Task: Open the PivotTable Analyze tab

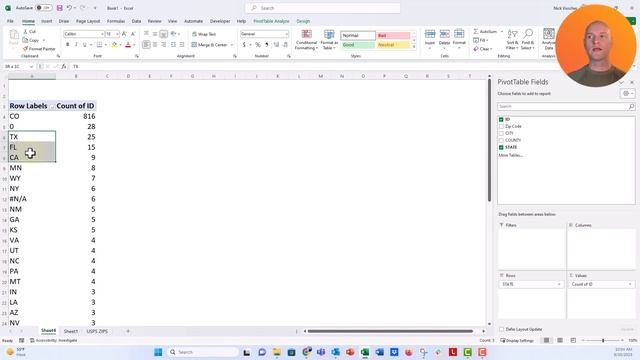Action: pyautogui.click(x=271, y=21)
